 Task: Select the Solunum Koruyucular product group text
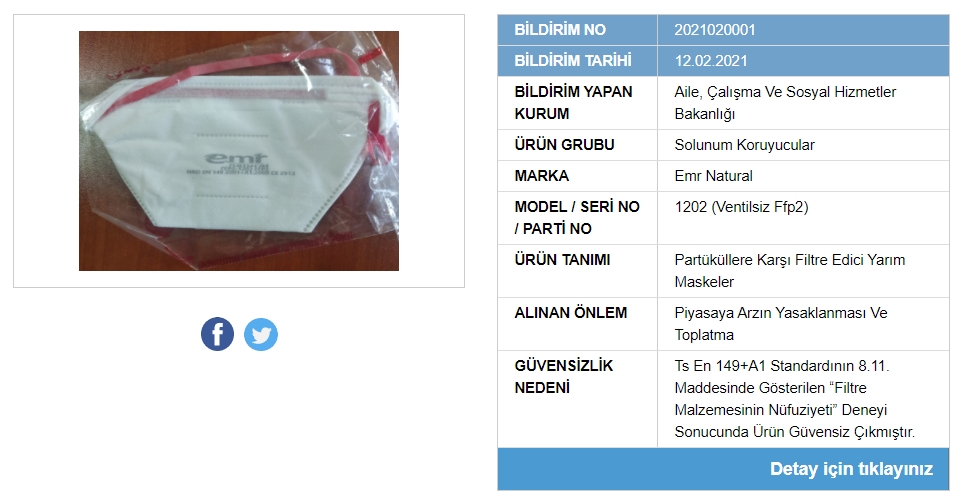coord(745,145)
